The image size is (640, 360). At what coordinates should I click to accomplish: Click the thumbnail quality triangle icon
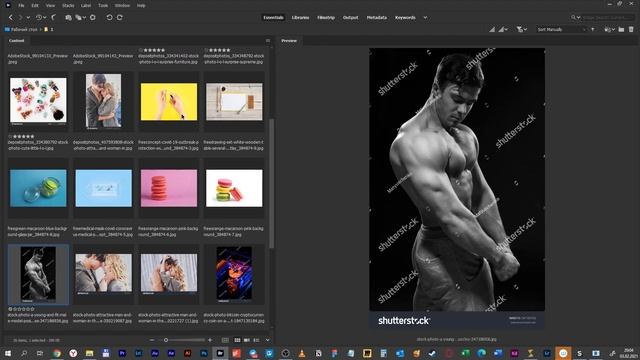tap(492, 29)
